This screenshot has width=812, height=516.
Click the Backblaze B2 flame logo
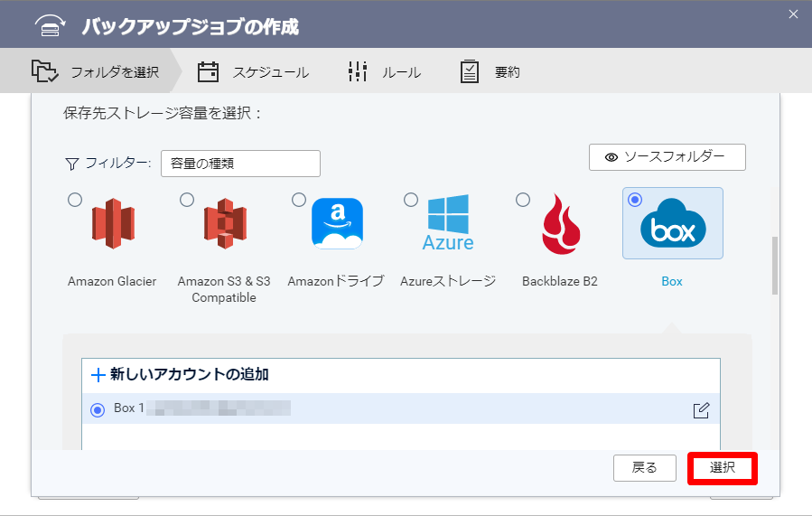tap(561, 224)
